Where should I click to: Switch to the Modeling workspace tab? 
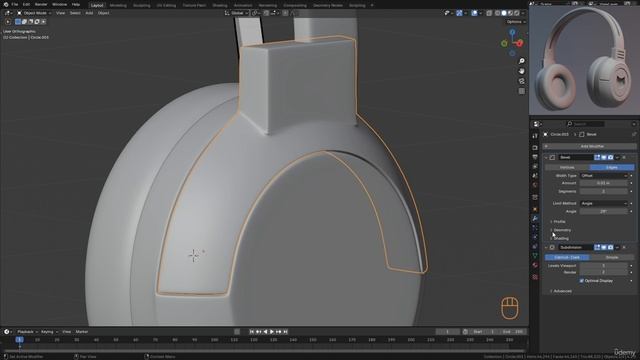click(x=118, y=5)
